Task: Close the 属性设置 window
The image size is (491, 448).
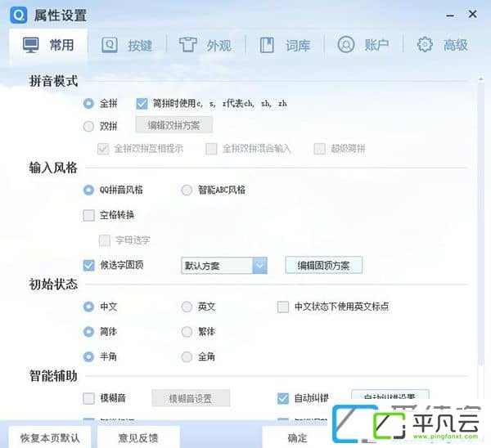Action: tap(472, 14)
